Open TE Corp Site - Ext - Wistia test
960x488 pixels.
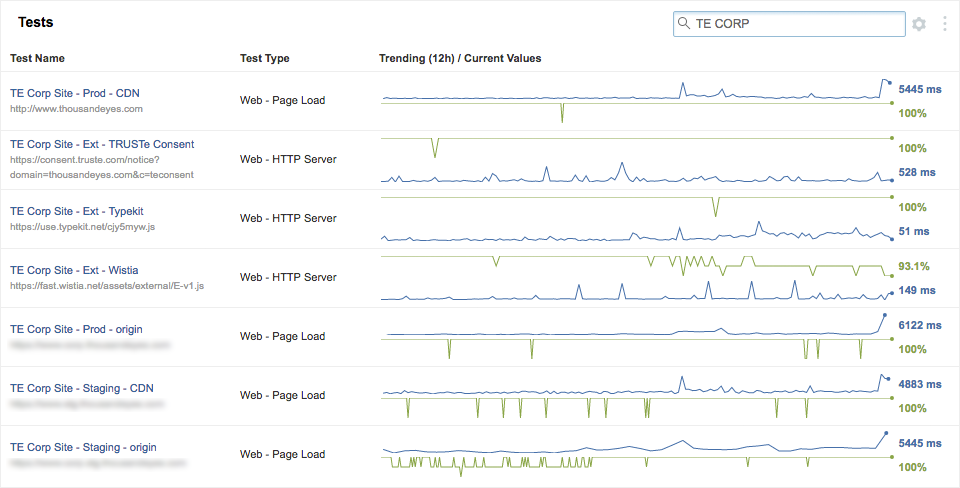(x=74, y=270)
